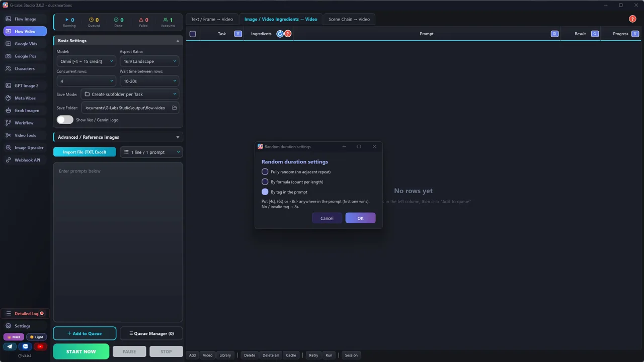Open the GPT Image 2 tool

[25, 85]
